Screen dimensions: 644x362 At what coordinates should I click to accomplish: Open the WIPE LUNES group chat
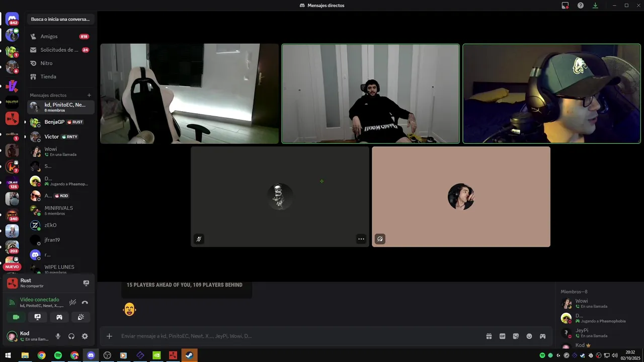click(x=60, y=269)
